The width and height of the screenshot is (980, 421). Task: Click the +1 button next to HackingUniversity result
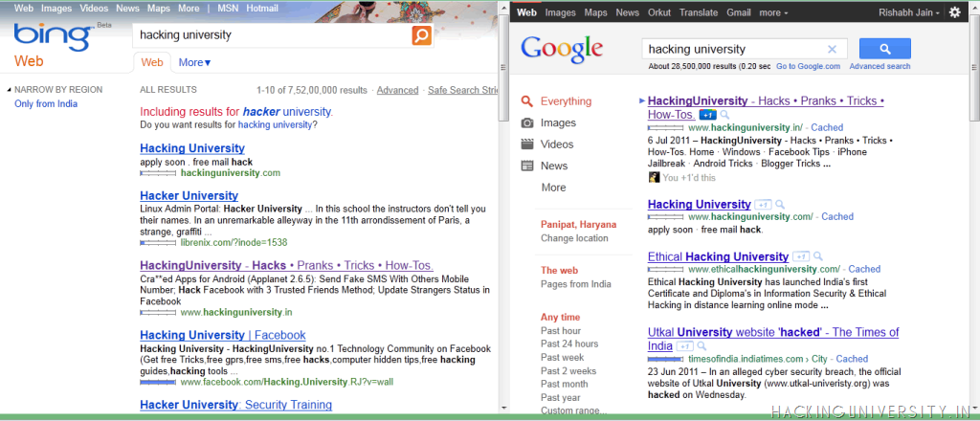coord(708,115)
